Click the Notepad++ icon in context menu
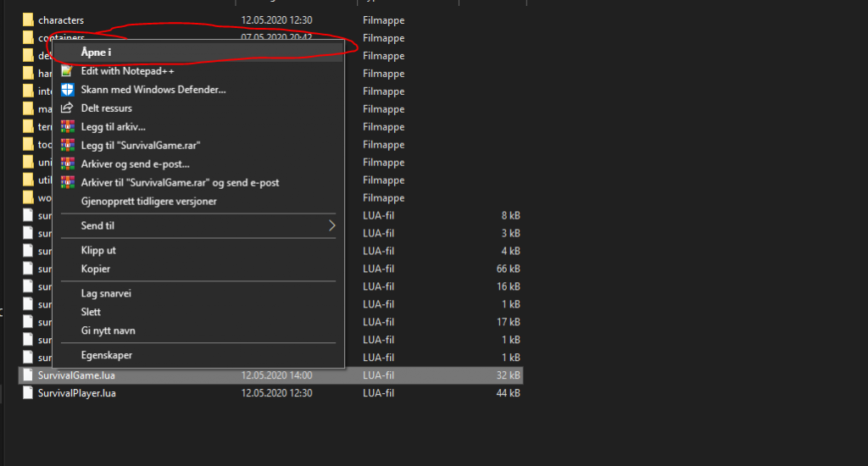The height and width of the screenshot is (466, 868). click(x=68, y=71)
